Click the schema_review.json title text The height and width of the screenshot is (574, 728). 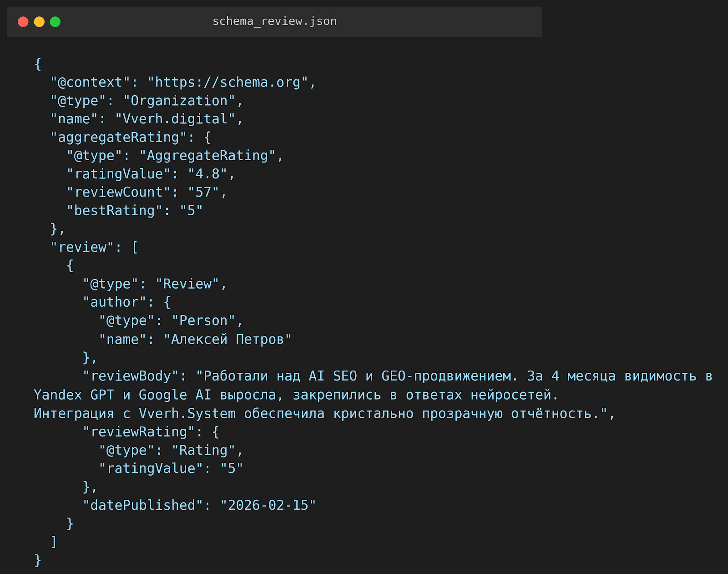pos(274,21)
